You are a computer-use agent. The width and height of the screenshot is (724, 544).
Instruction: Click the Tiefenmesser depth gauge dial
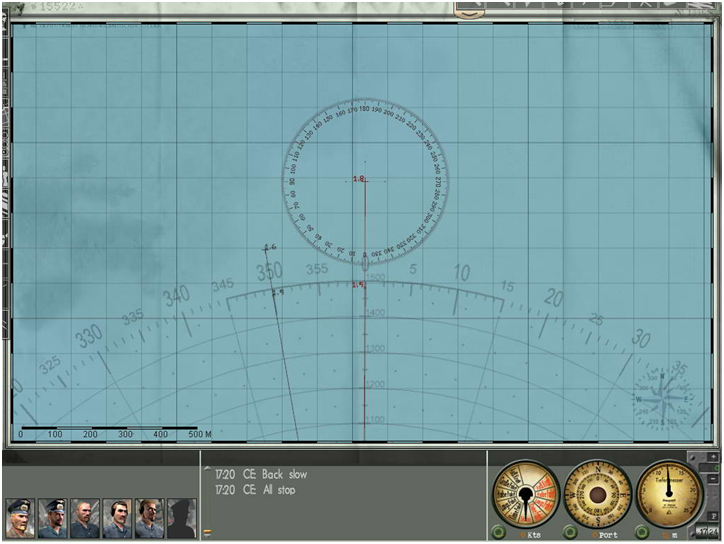[669, 494]
